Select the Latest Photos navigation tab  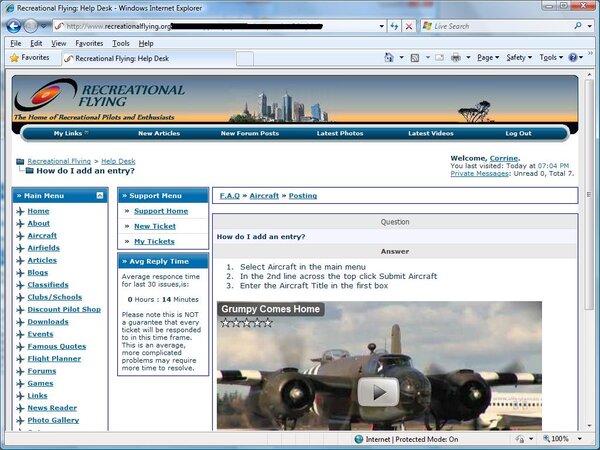tap(340, 133)
